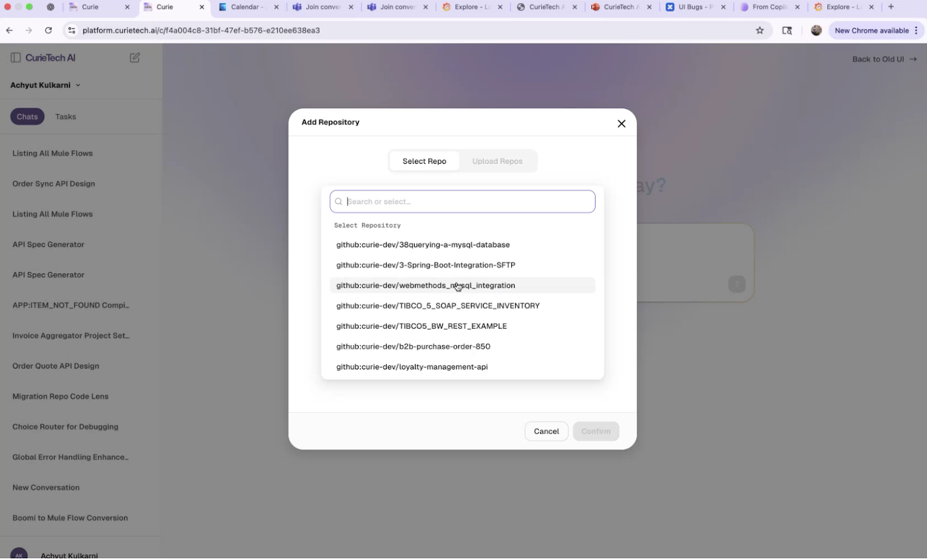This screenshot has width=927, height=560.
Task: Click the send message arrow button
Action: click(x=736, y=284)
